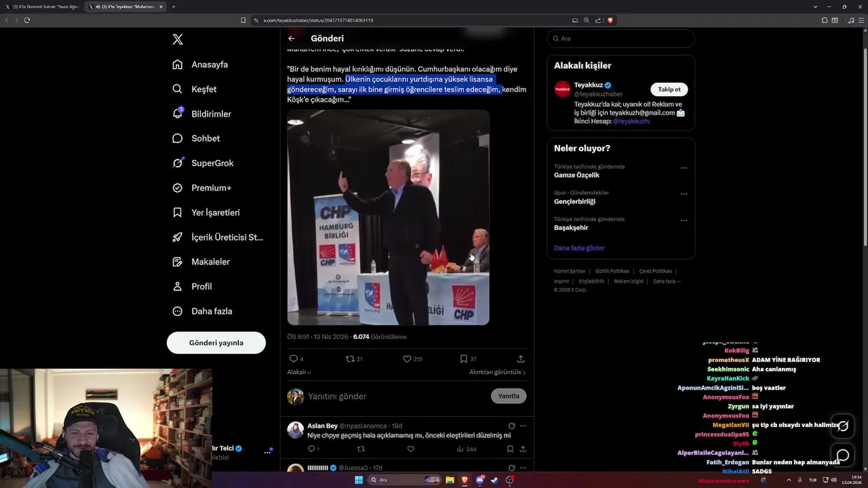Open Yer İşaretleri bookmarks
868x488 pixels.
point(205,212)
